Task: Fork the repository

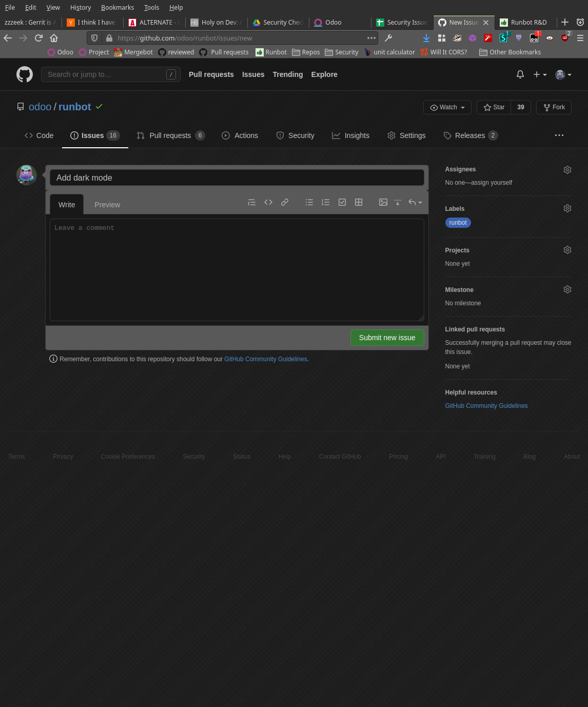Action: coord(554,107)
